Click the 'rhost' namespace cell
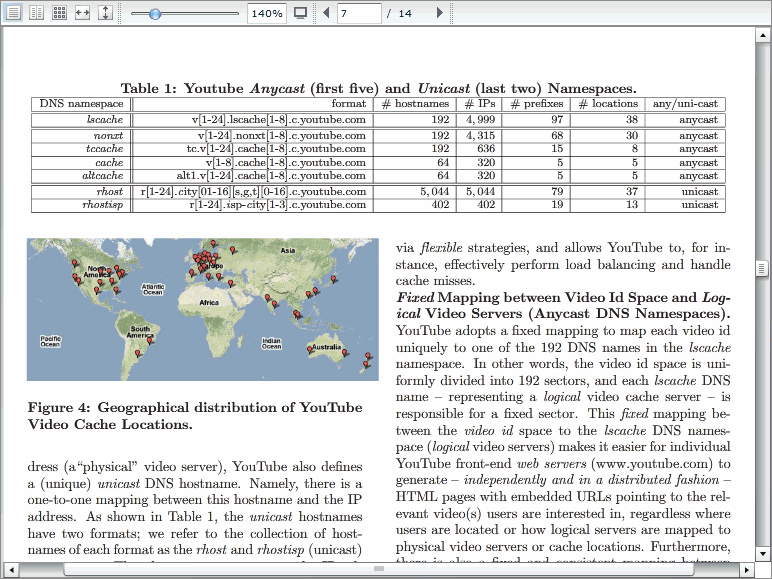The width and height of the screenshot is (772, 579). click(x=109, y=192)
